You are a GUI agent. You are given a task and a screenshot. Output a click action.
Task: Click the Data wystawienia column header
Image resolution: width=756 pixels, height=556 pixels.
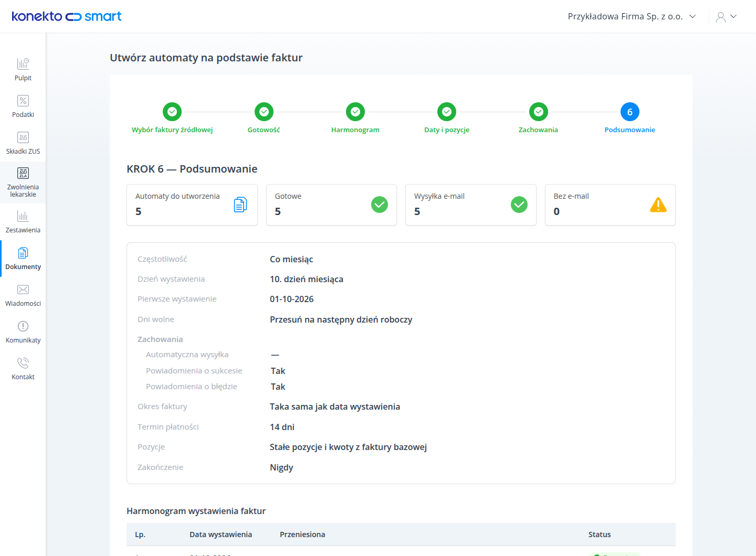pyautogui.click(x=220, y=534)
